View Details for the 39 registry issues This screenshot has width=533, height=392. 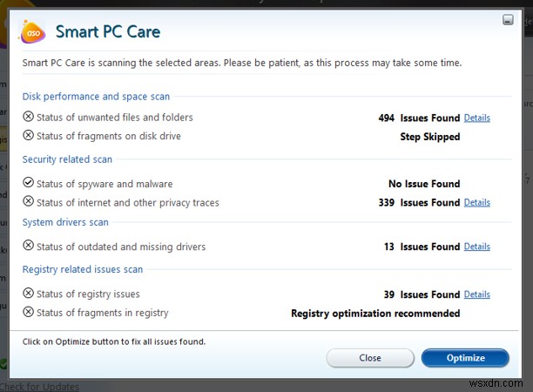pyautogui.click(x=476, y=294)
